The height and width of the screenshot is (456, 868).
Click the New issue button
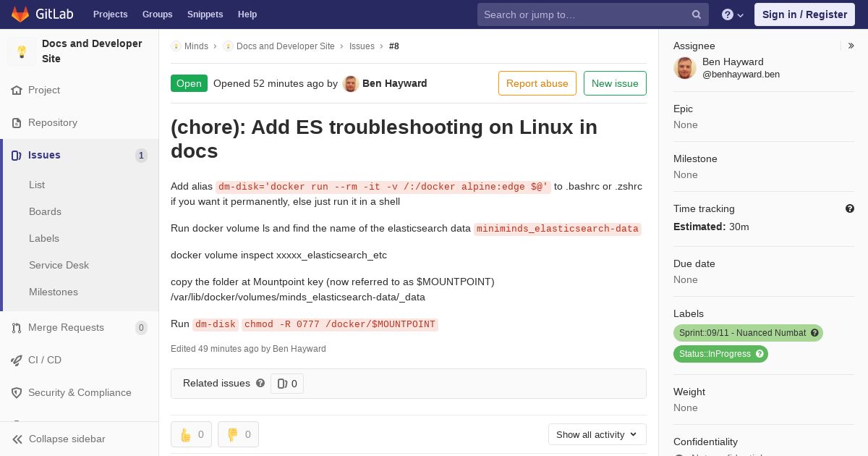tap(615, 83)
